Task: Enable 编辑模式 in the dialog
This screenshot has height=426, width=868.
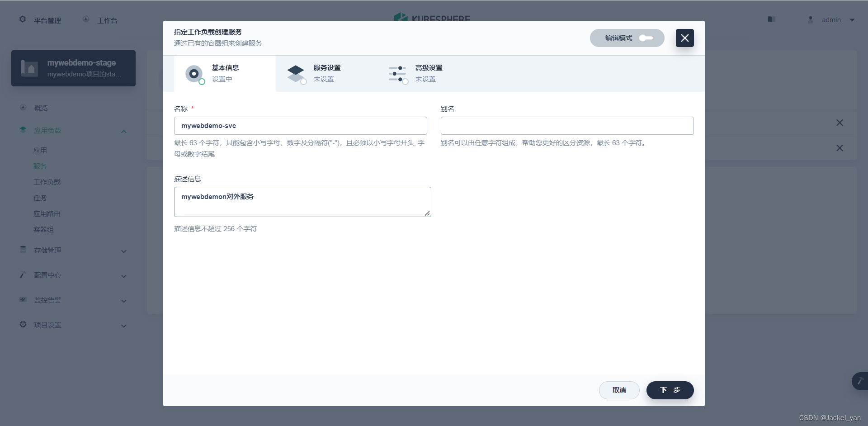Action: (646, 38)
